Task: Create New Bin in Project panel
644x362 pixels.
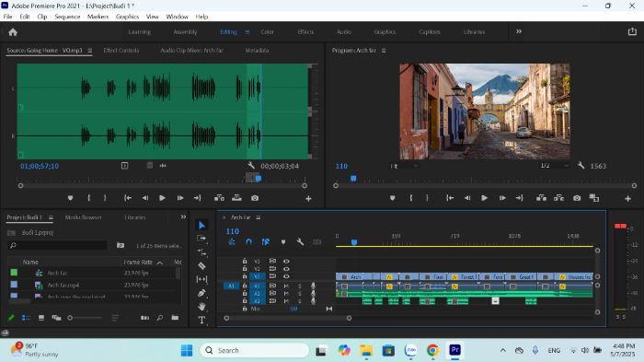Action: pos(175,318)
